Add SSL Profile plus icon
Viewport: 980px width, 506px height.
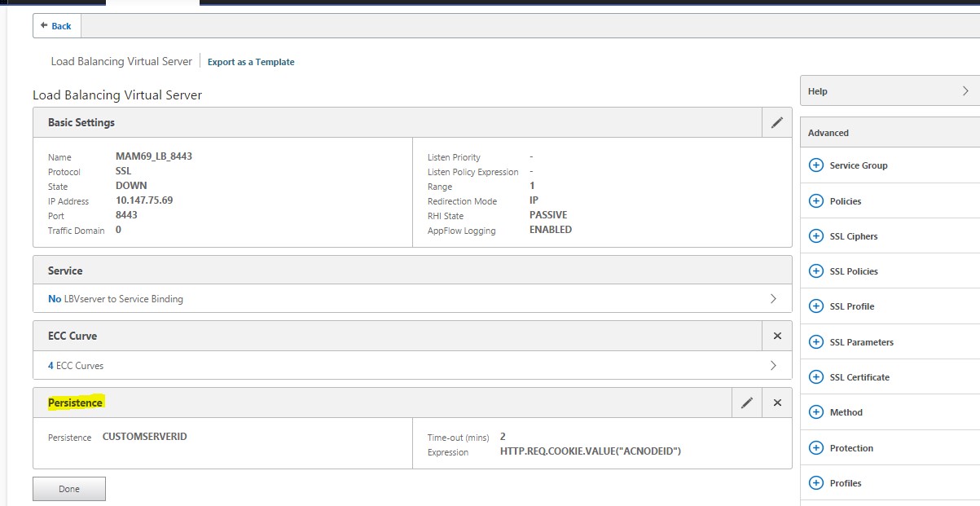click(x=815, y=306)
